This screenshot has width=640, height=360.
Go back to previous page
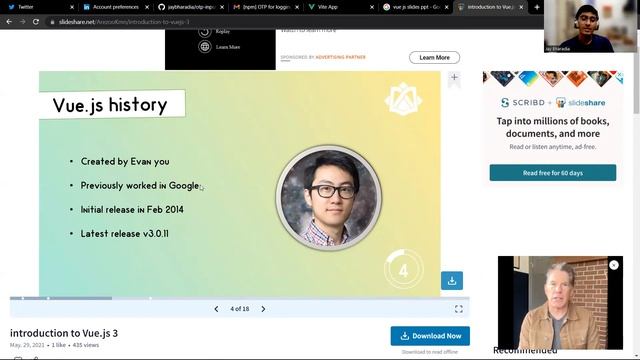(9, 22)
